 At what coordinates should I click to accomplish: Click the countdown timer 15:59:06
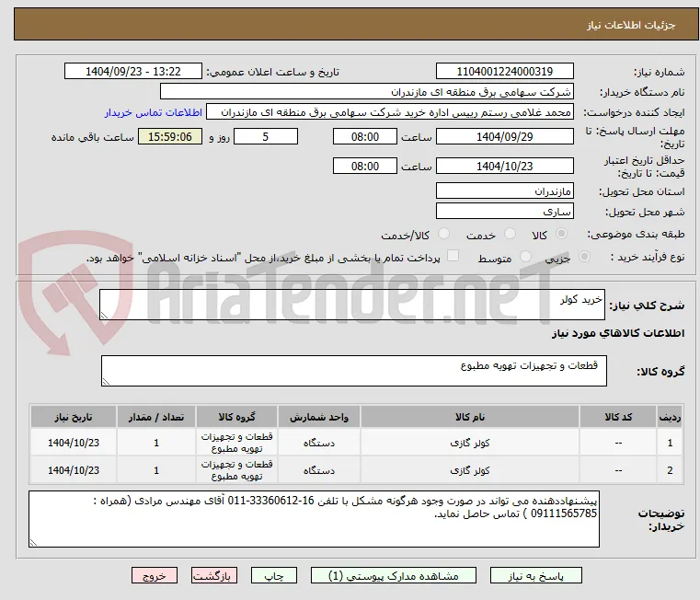(x=169, y=136)
